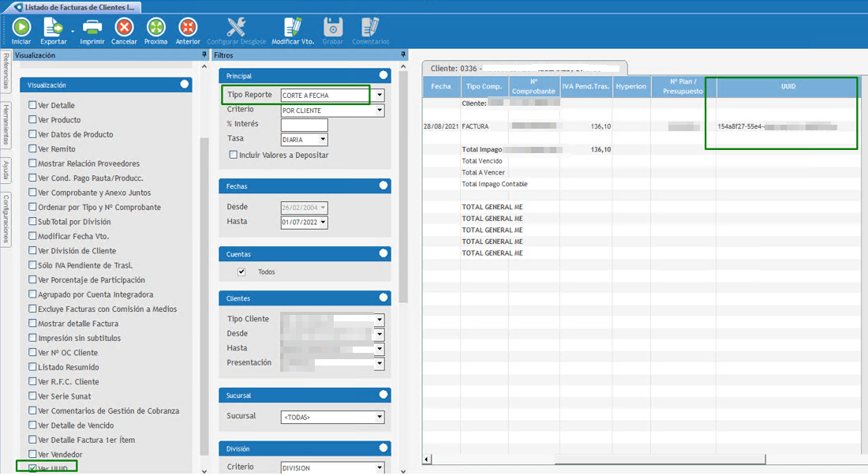The height and width of the screenshot is (476, 868).
Task: Open the Criterio POR CLIENTE dropdown
Action: click(380, 111)
